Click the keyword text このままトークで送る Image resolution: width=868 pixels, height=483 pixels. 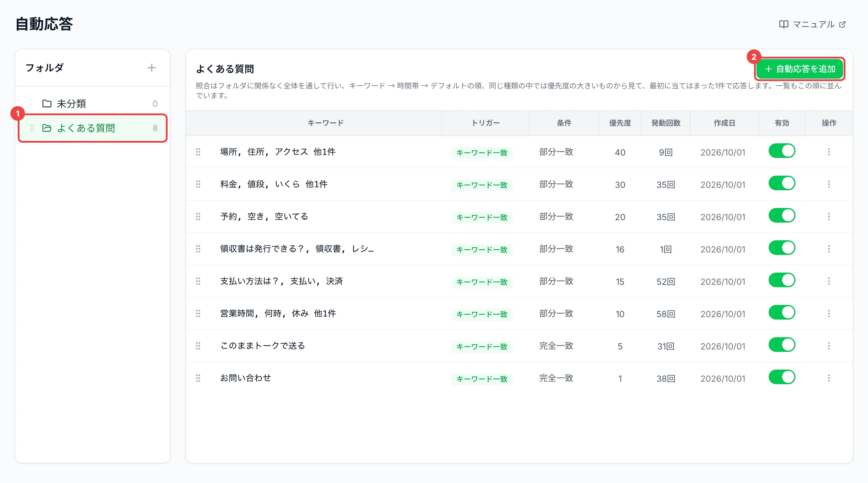tap(262, 346)
